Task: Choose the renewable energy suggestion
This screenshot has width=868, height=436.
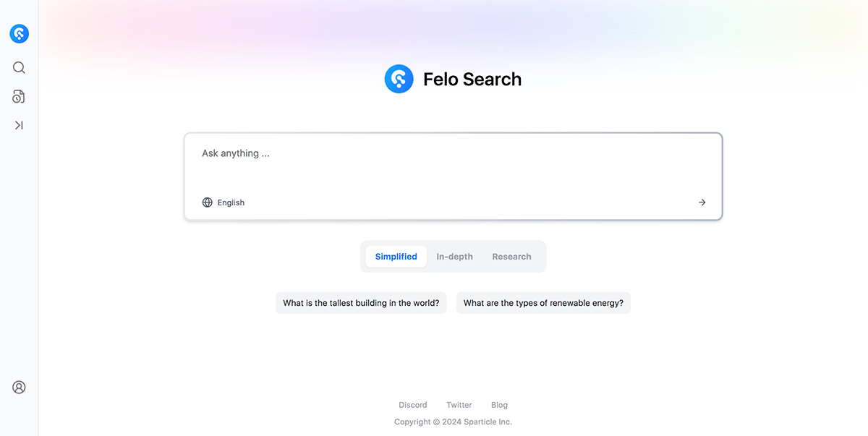Action: (x=543, y=303)
